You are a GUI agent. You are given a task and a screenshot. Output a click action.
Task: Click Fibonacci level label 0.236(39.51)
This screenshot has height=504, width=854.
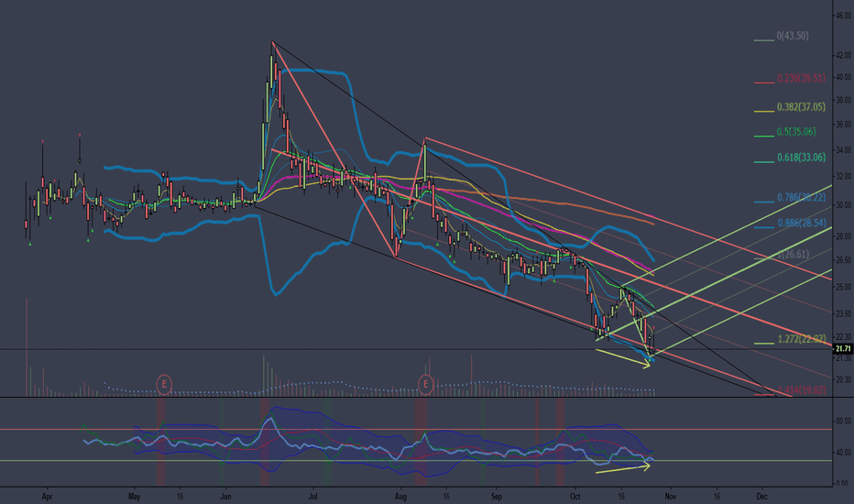[801, 78]
